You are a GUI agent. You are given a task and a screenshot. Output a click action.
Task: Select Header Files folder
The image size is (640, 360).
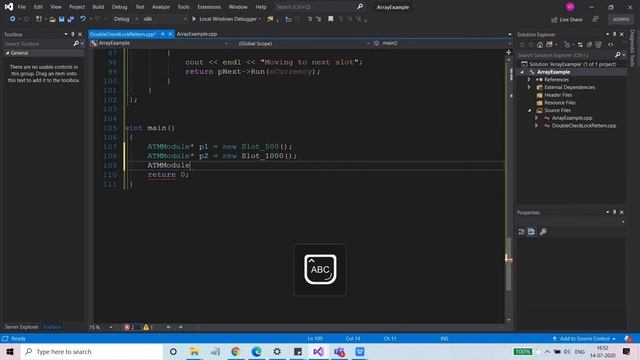[558, 95]
